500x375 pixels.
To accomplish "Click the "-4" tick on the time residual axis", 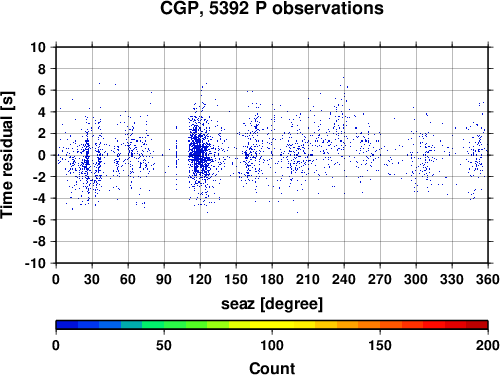I will tap(39, 198).
